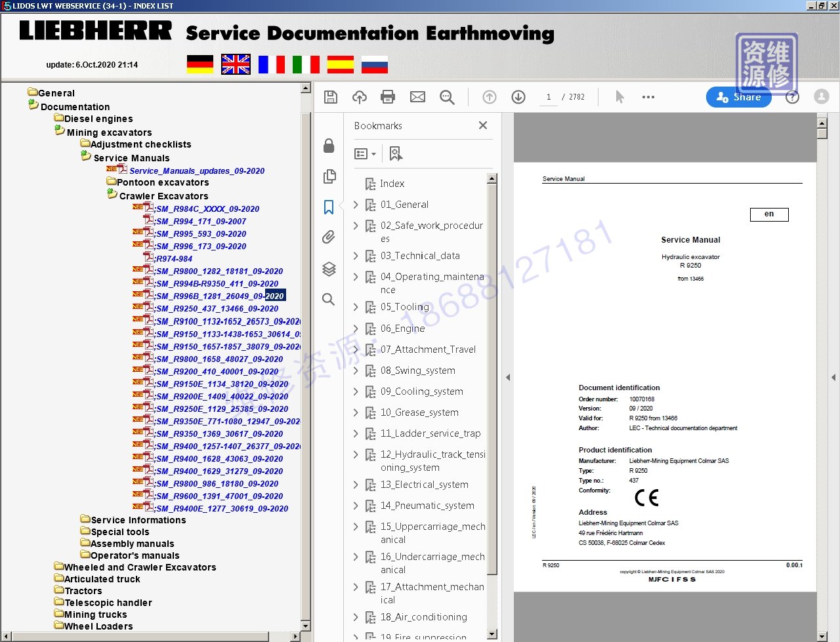Print the document with printer icon
The width and height of the screenshot is (840, 642).
(x=388, y=97)
